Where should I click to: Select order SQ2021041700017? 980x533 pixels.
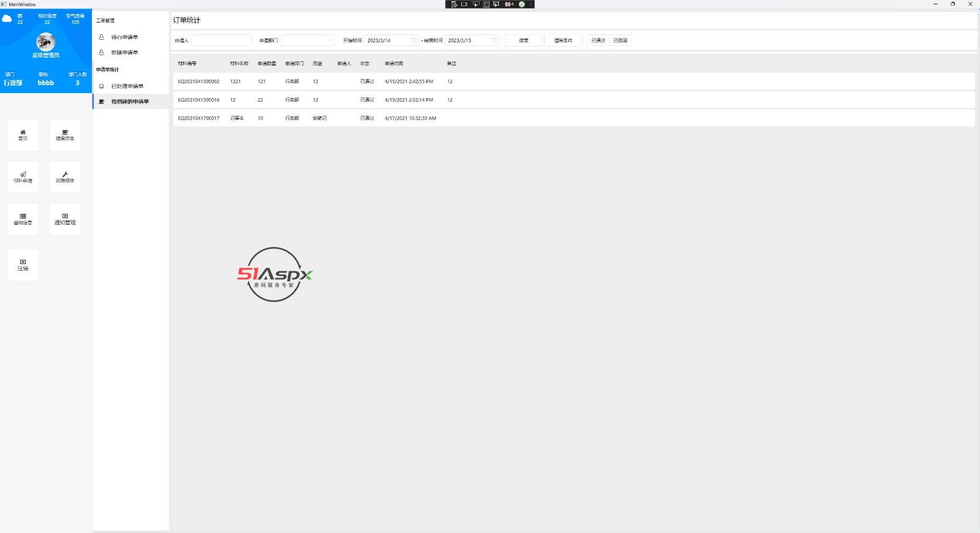pos(574,118)
